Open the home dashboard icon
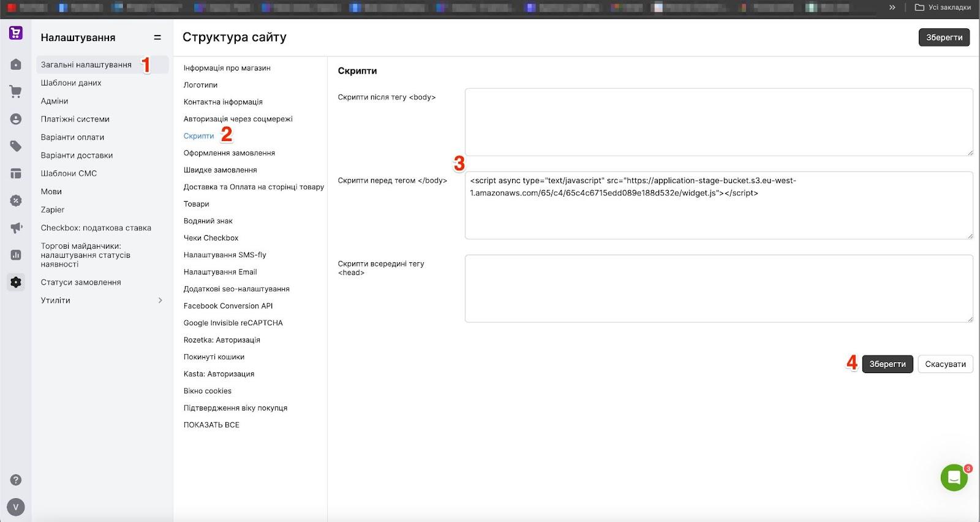Viewport: 980px width, 522px height. click(16, 64)
